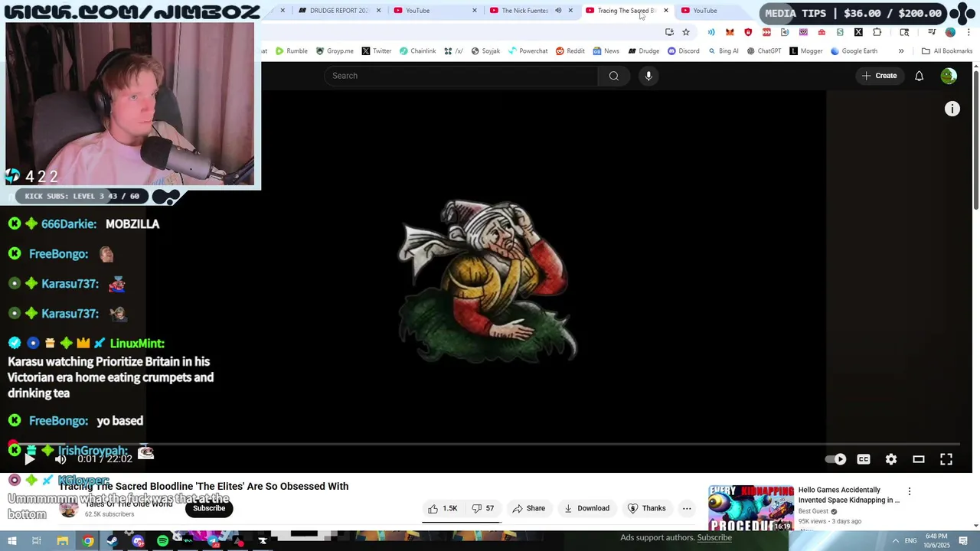Open Chrome from the taskbar
The image size is (980, 551).
pos(88,541)
